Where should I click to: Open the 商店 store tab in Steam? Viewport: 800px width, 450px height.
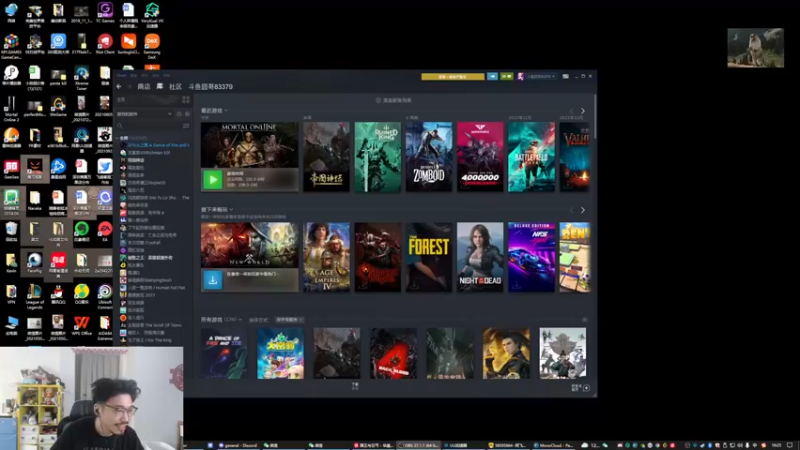(x=144, y=87)
